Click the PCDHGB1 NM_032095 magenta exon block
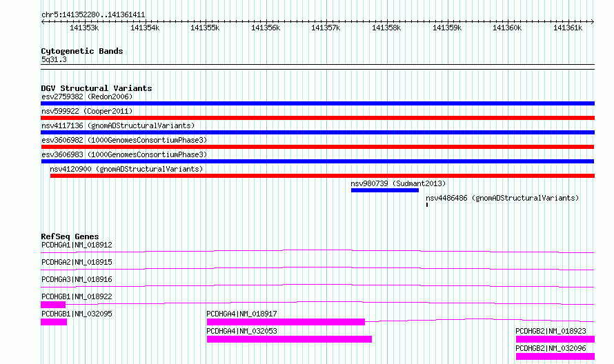Viewport: 614px width, 364px height. click(54, 322)
